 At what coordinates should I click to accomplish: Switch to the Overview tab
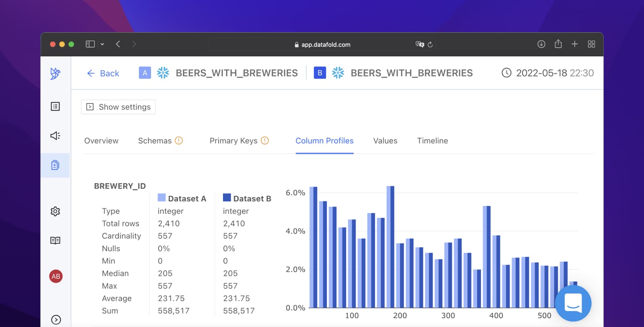click(x=101, y=141)
